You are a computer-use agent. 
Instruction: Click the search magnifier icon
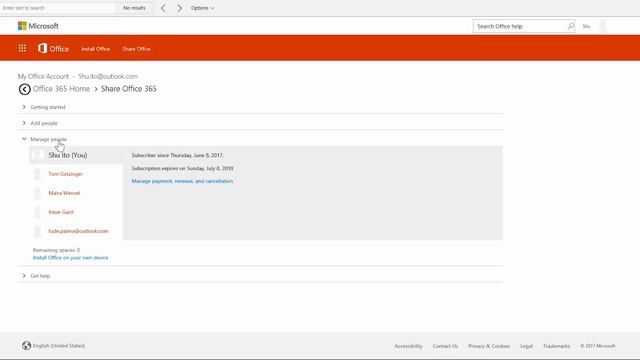(571, 26)
